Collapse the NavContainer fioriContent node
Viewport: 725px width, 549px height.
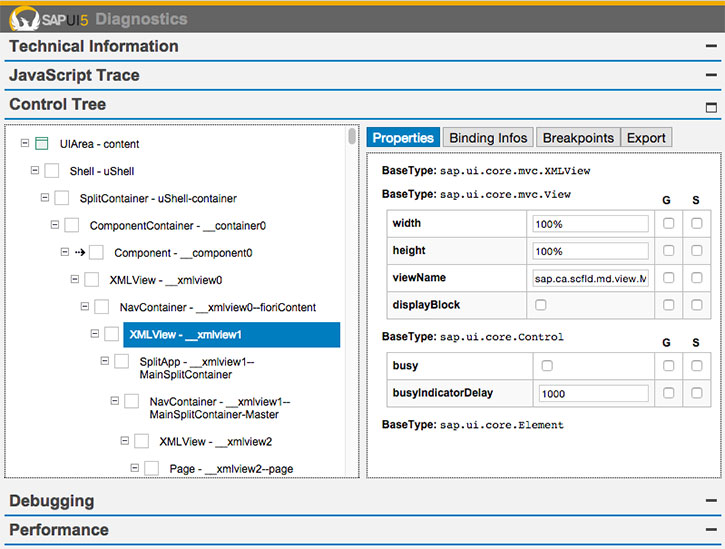(x=85, y=306)
